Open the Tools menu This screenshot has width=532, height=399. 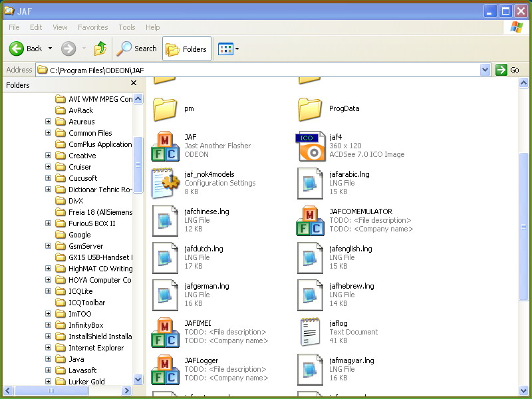pyautogui.click(x=127, y=27)
